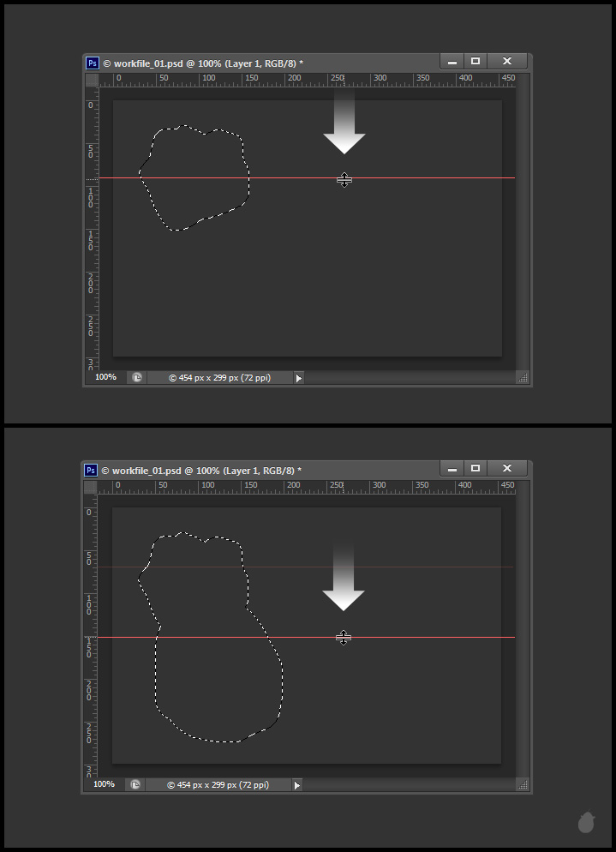Expand the status bar arrow menu in bottom window
Viewport: 616px width, 852px height.
[x=297, y=784]
